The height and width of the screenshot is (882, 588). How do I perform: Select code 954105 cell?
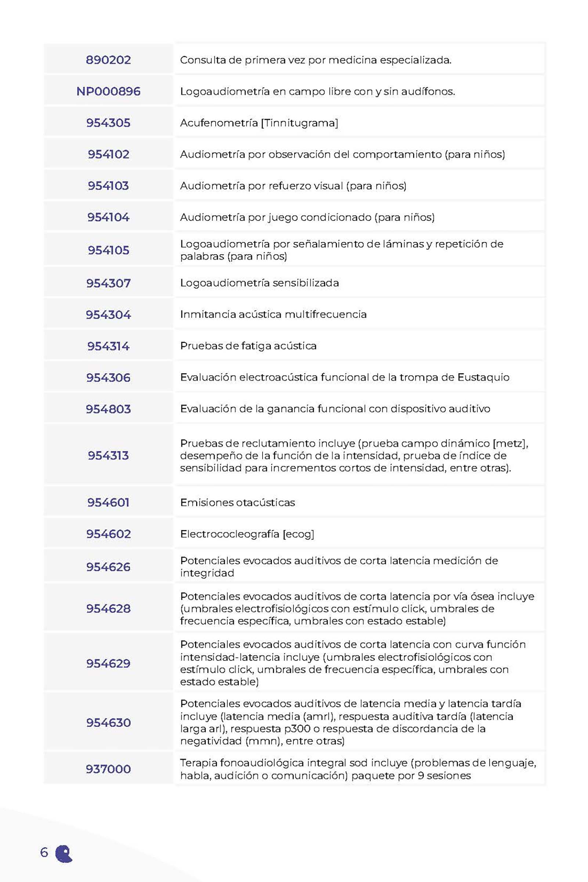pyautogui.click(x=108, y=250)
